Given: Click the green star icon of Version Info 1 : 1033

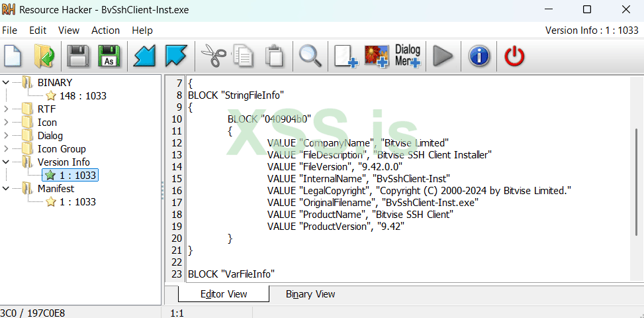Looking at the screenshot, I should click(x=50, y=176).
